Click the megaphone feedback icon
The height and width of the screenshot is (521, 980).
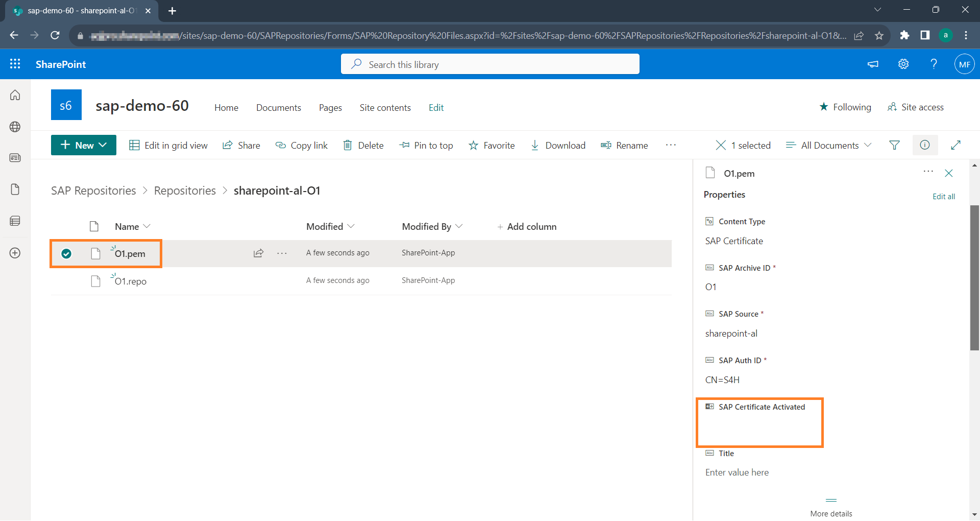[x=873, y=64]
